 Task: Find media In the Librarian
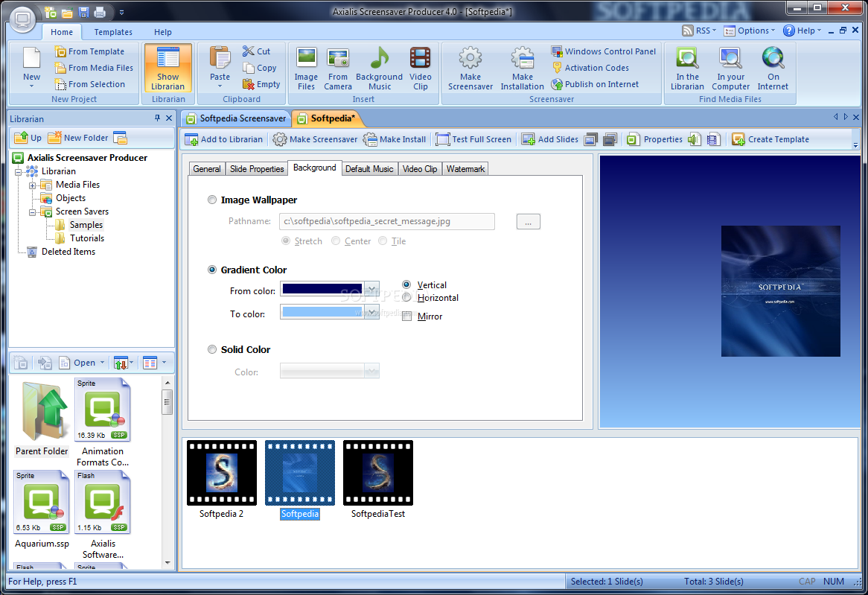(687, 69)
